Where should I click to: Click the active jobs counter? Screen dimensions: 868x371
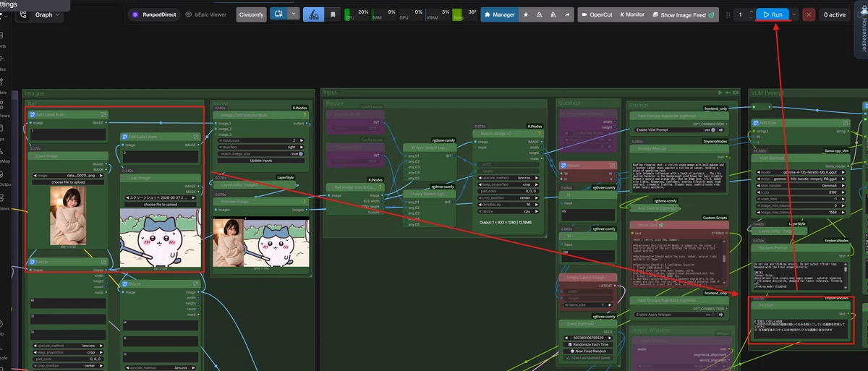point(834,14)
